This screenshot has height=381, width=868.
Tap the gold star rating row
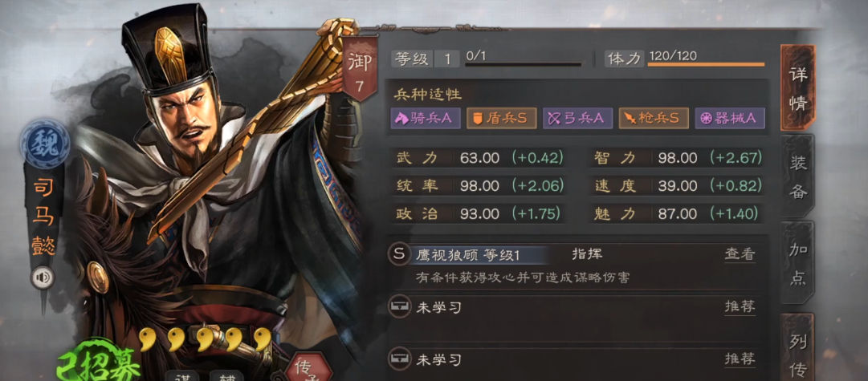pyautogui.click(x=205, y=339)
